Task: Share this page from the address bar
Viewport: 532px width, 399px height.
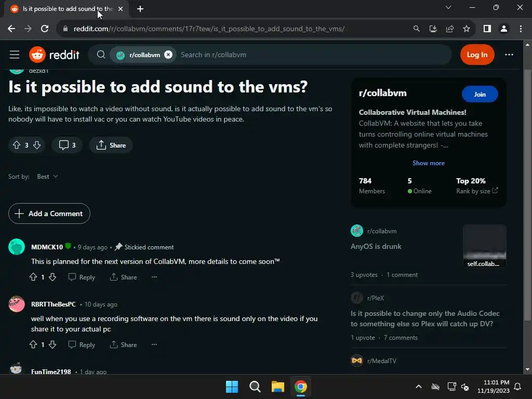Action: [450, 29]
